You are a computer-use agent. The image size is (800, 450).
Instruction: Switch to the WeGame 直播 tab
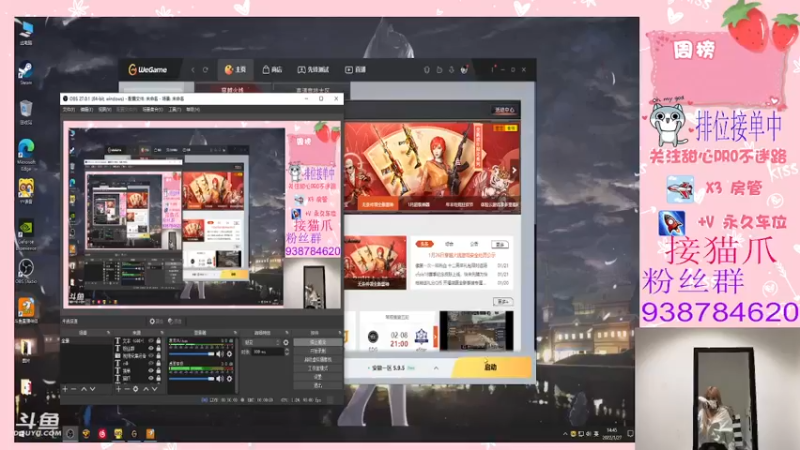[356, 69]
